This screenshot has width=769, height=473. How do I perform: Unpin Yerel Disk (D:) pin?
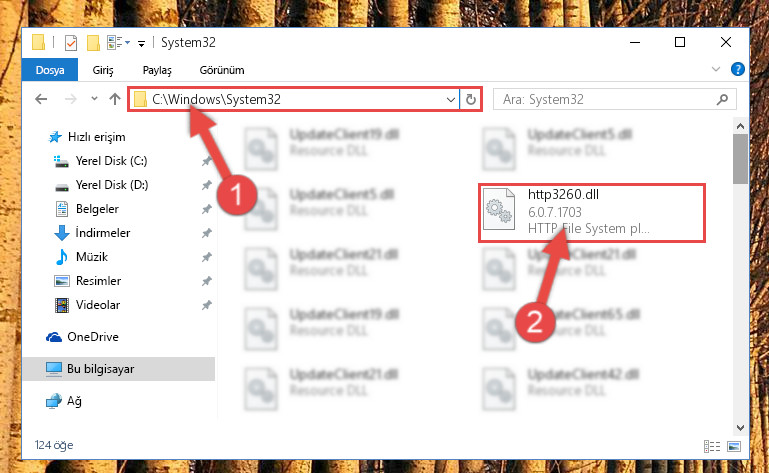[206, 185]
